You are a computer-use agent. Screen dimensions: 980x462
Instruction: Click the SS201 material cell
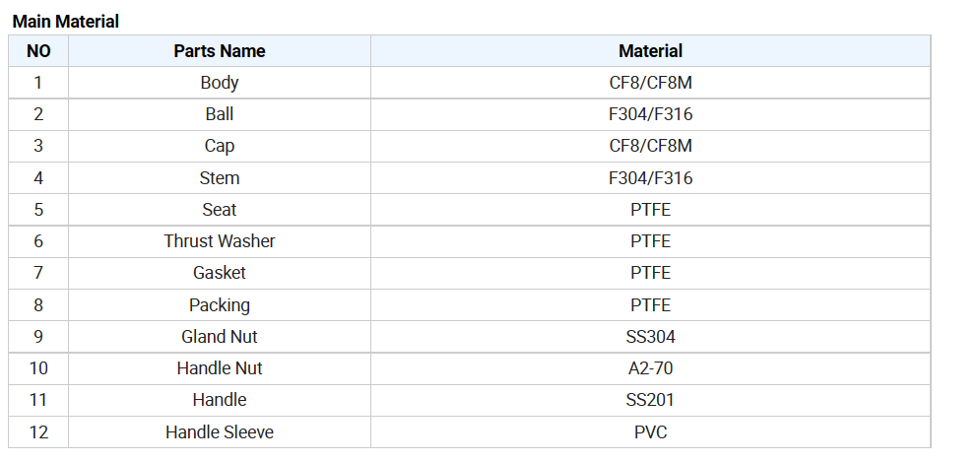(651, 400)
